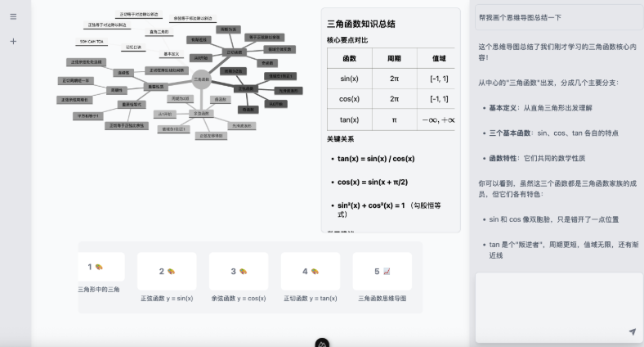Click the central 三角函数 node in mind map
The image size is (644, 347).
pos(201,79)
